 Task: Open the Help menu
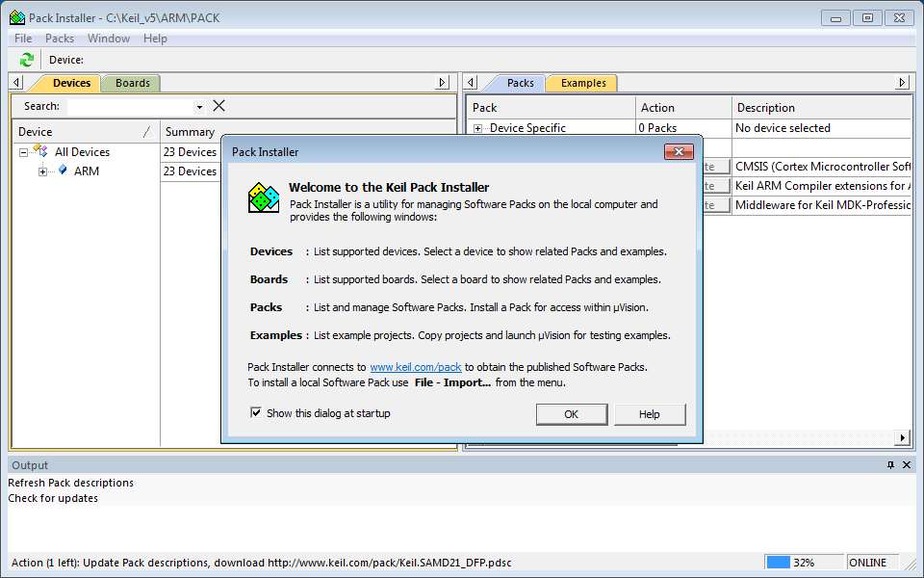155,39
